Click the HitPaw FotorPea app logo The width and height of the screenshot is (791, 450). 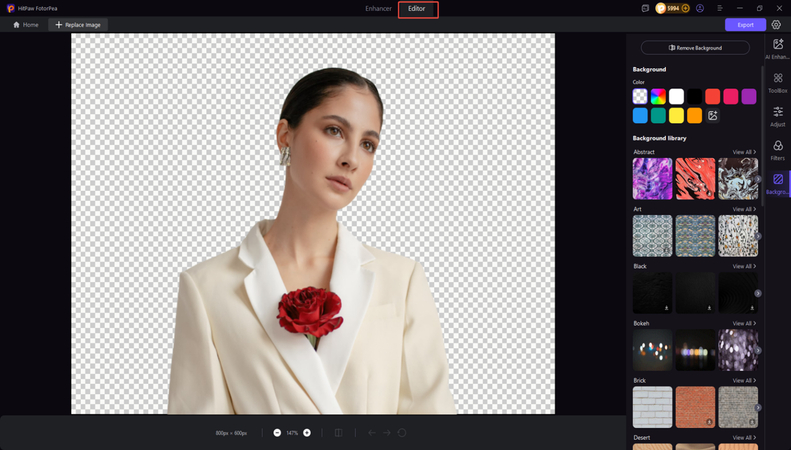(11, 8)
